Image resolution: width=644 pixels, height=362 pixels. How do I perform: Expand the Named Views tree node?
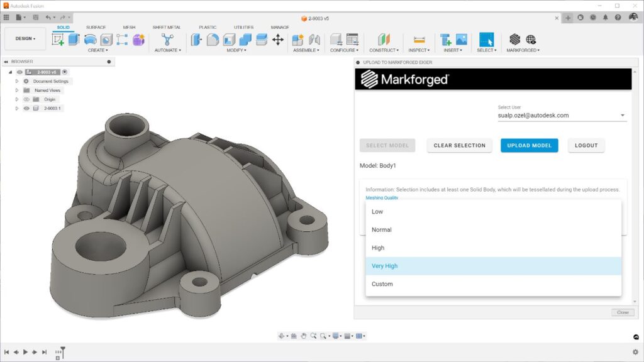(x=17, y=90)
